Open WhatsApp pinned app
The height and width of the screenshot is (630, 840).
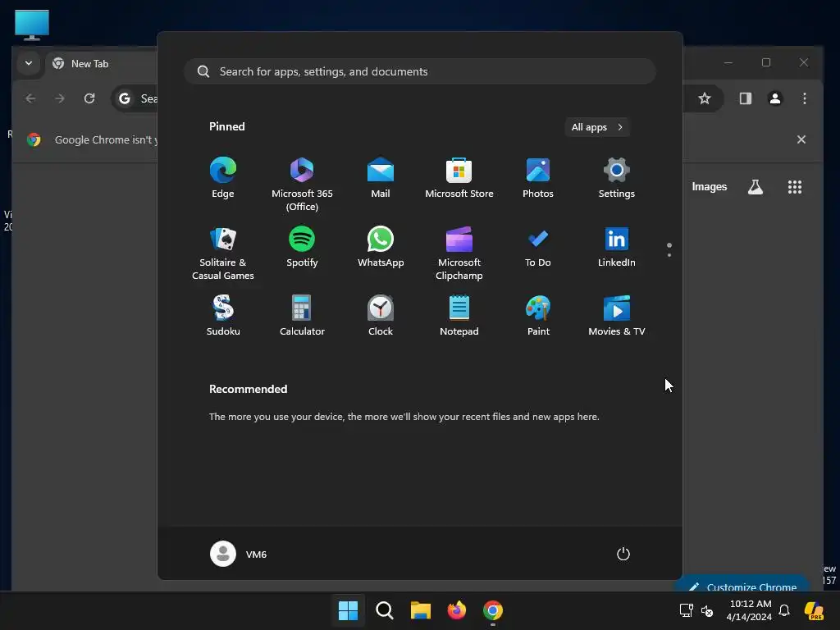pyautogui.click(x=381, y=246)
